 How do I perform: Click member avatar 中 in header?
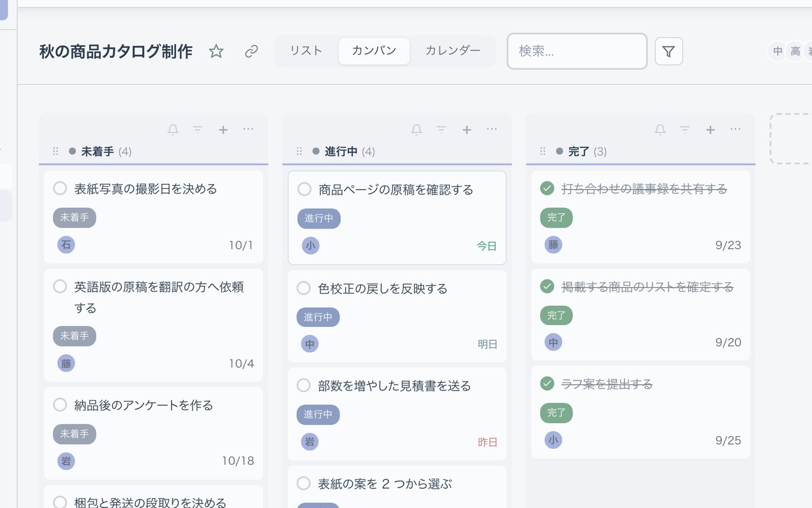(778, 51)
